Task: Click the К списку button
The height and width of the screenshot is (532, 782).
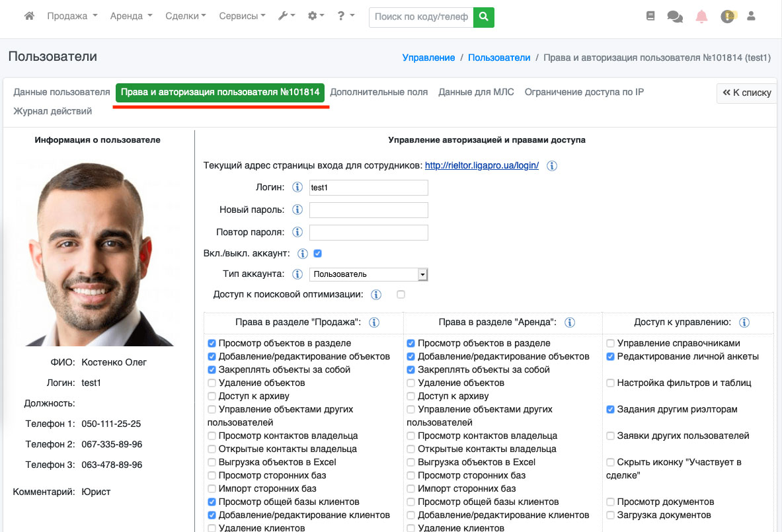Action: point(747,93)
